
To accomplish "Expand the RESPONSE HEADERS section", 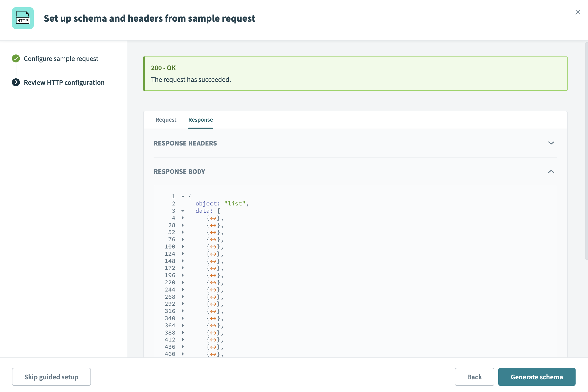I will 551,143.
